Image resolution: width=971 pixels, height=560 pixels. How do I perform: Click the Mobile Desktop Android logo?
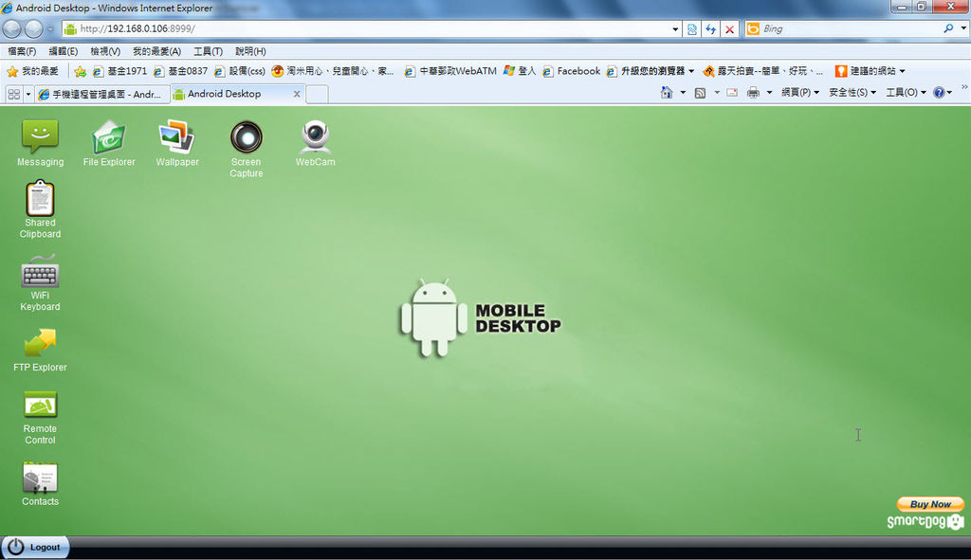pos(481,318)
